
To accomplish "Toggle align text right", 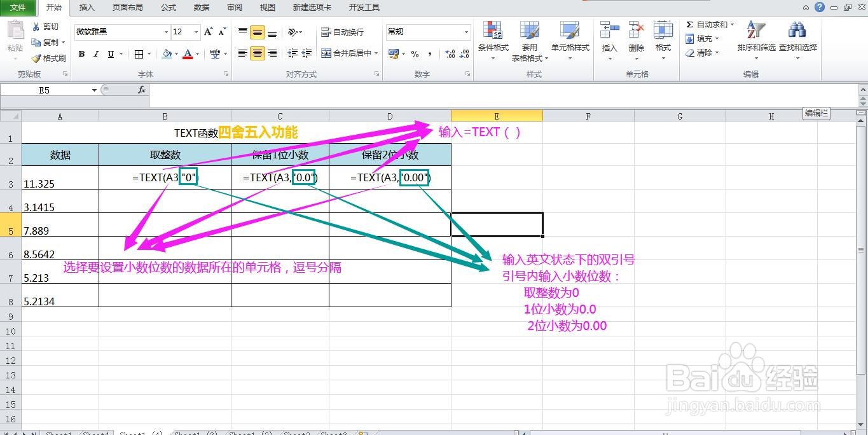I will click(272, 53).
